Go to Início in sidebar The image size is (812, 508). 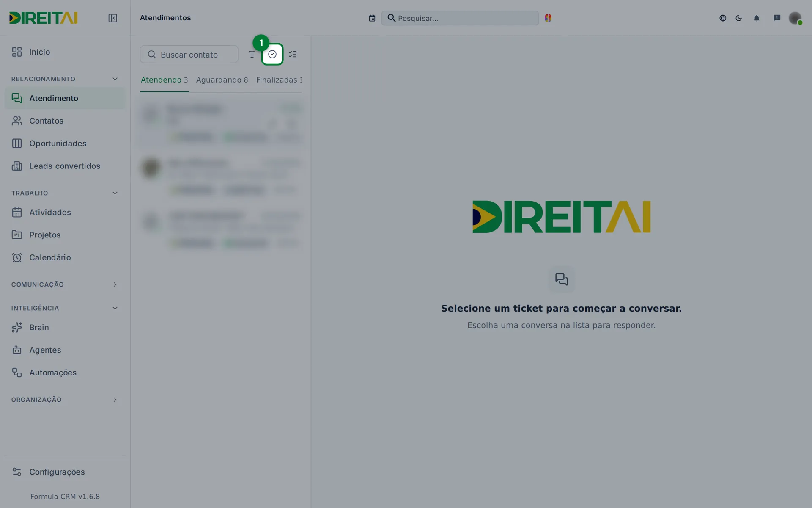tap(65, 52)
